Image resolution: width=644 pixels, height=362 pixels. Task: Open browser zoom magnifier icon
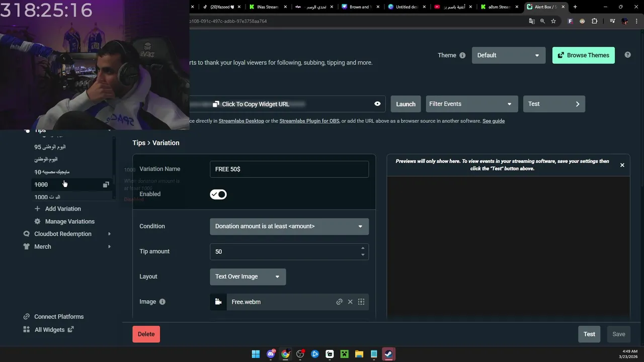tap(542, 21)
